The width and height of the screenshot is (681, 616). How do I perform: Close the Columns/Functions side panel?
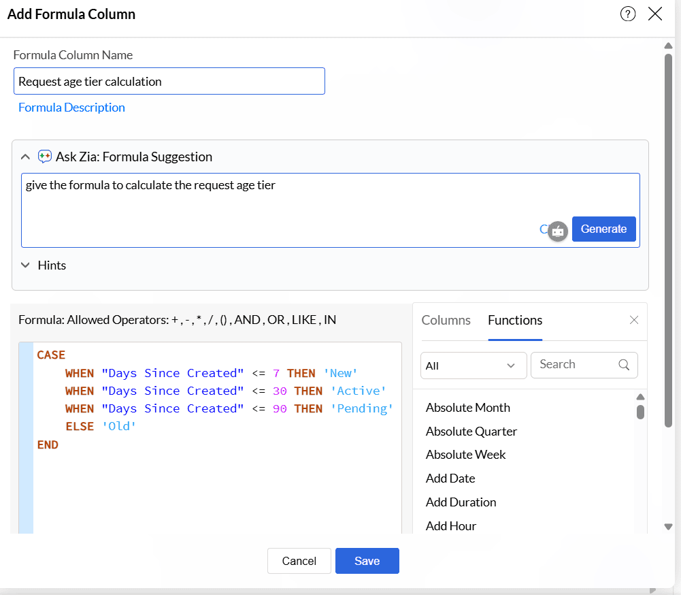[x=634, y=320]
